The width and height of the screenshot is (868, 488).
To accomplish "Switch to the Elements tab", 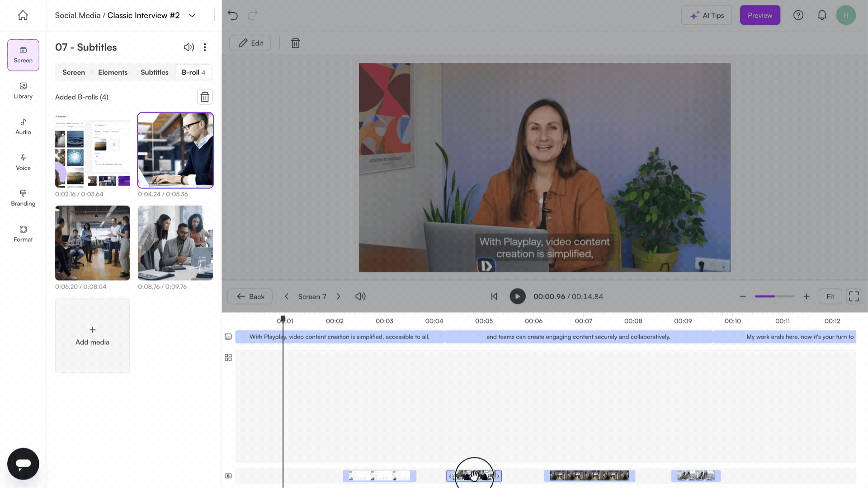I will pyautogui.click(x=113, y=72).
